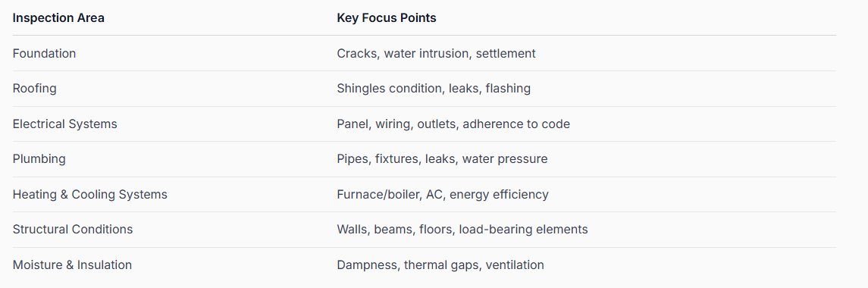Click the Plumbing row label
This screenshot has width=868, height=288.
coord(39,159)
